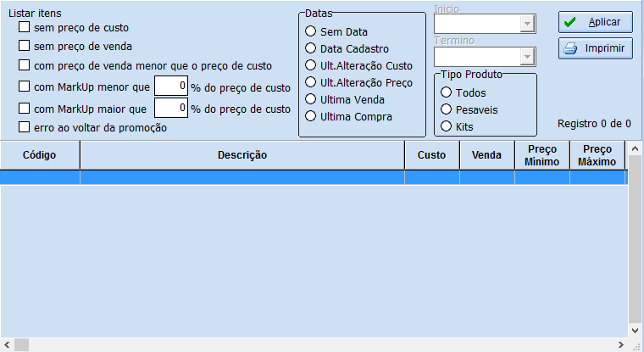Open the Termino date dropdown
This screenshot has height=352, width=644.
527,57
